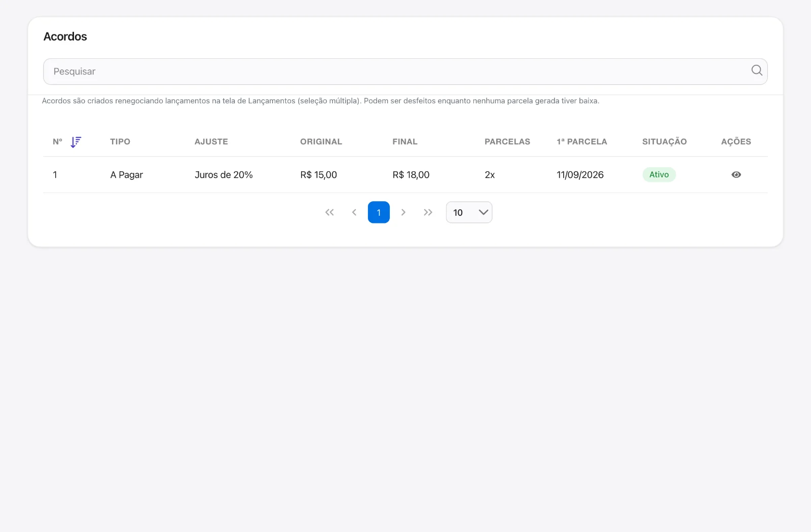Click the TIPO column header

coord(120,142)
